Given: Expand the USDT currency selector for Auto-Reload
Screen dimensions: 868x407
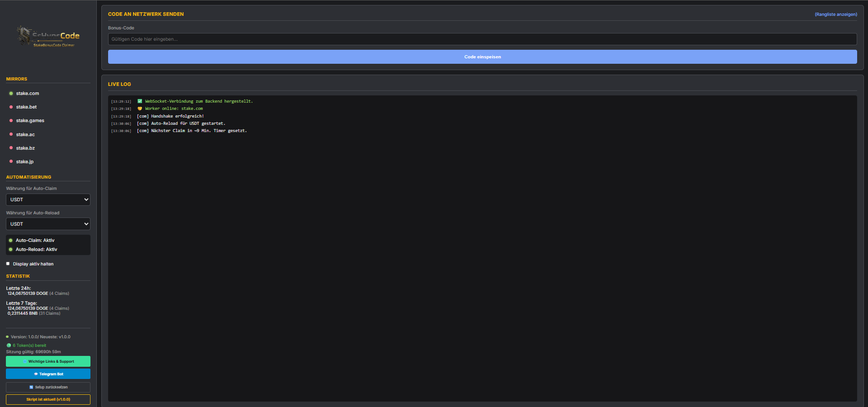Looking at the screenshot, I should click(47, 223).
